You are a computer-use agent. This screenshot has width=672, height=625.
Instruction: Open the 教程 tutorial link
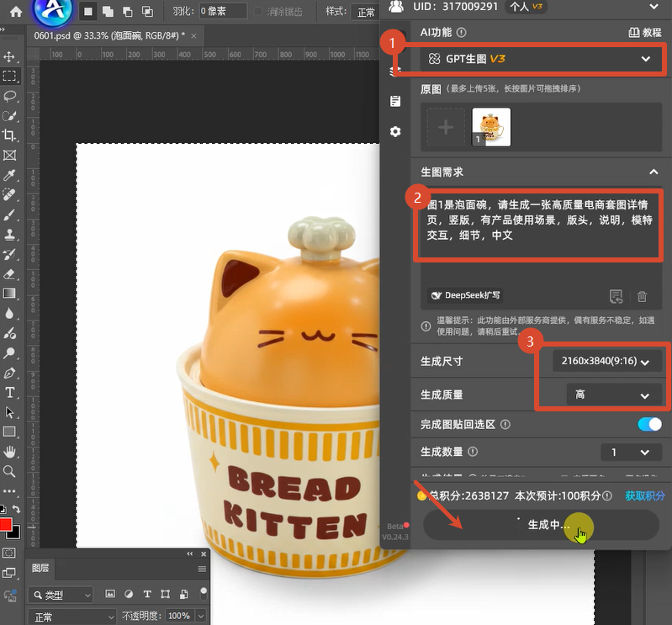[x=645, y=33]
